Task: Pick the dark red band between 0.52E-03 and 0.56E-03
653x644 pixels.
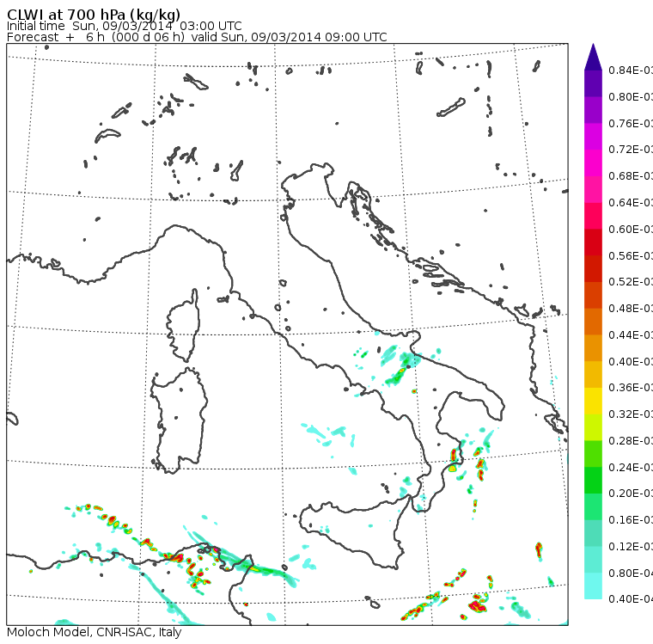Action: click(x=593, y=269)
